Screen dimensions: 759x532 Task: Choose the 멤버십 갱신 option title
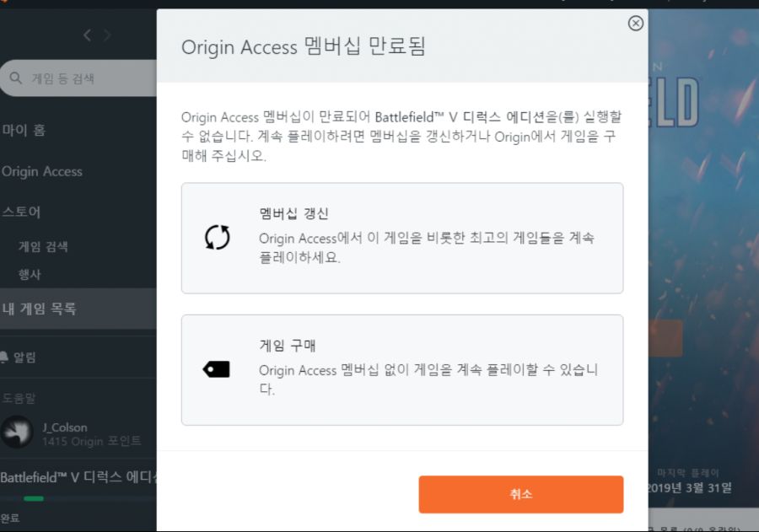tap(288, 214)
